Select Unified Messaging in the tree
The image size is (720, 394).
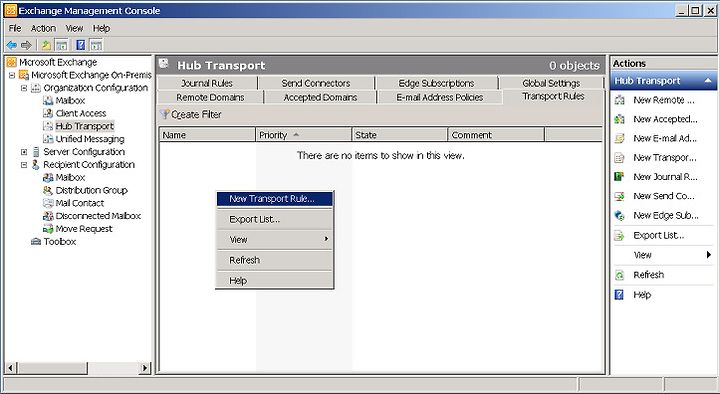(90, 139)
